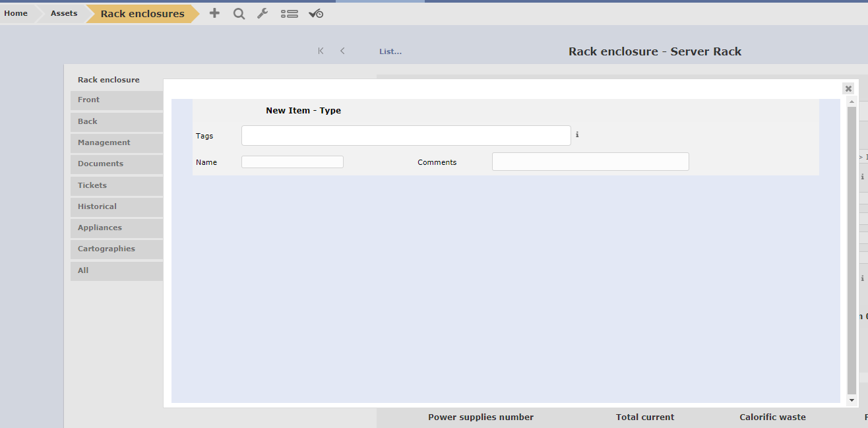Viewport: 868px width, 428px height.
Task: Switch to the Historical tab
Action: (117, 207)
